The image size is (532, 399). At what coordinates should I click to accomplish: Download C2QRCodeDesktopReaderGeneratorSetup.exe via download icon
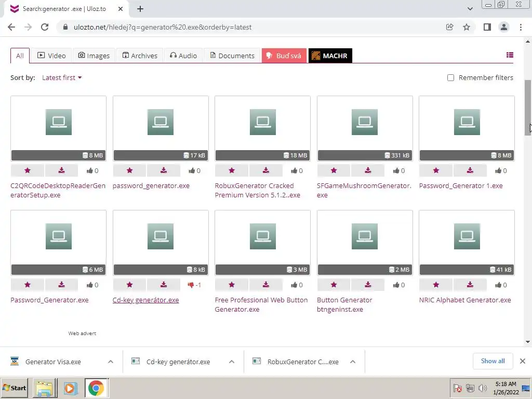click(61, 170)
